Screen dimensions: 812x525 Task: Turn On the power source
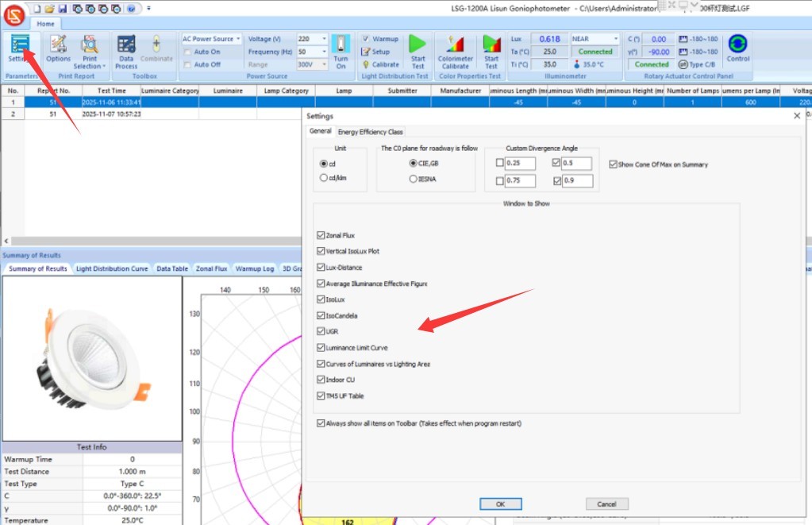pyautogui.click(x=341, y=52)
